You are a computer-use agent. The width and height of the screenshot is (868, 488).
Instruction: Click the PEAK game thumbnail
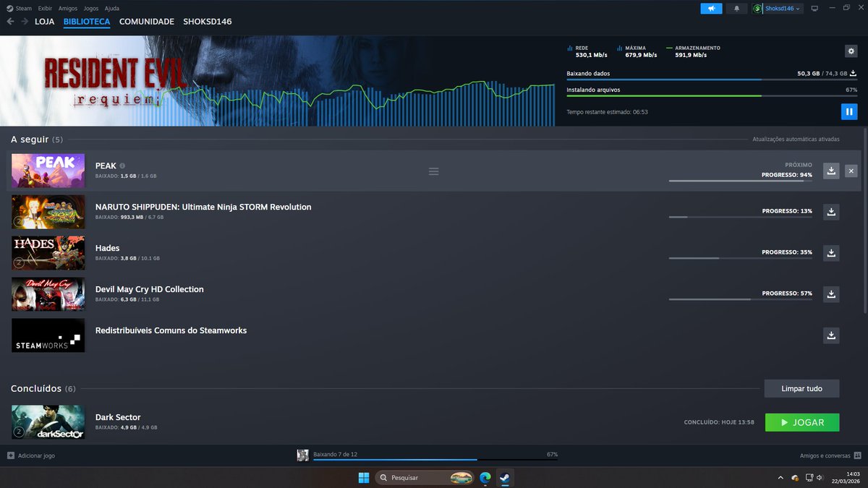[48, 171]
